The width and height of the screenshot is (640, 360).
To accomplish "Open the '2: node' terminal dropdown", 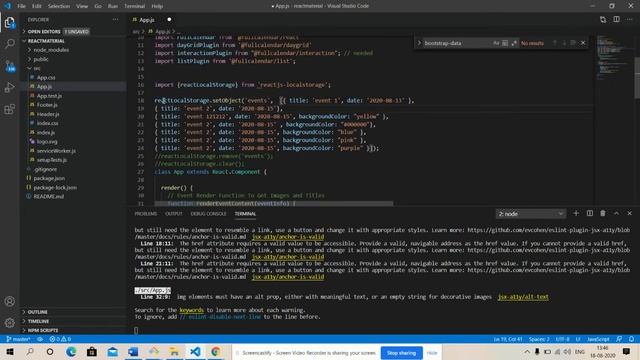I will pyautogui.click(x=531, y=214).
